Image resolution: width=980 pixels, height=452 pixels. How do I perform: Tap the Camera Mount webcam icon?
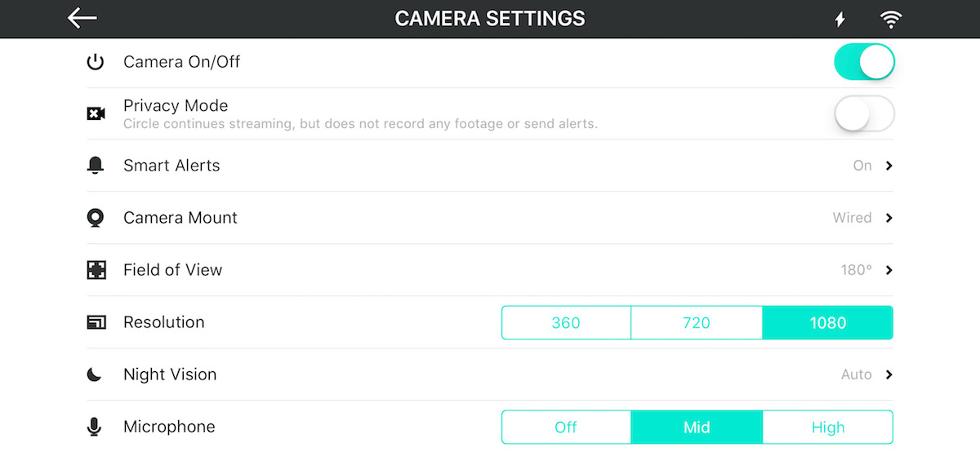[96, 218]
